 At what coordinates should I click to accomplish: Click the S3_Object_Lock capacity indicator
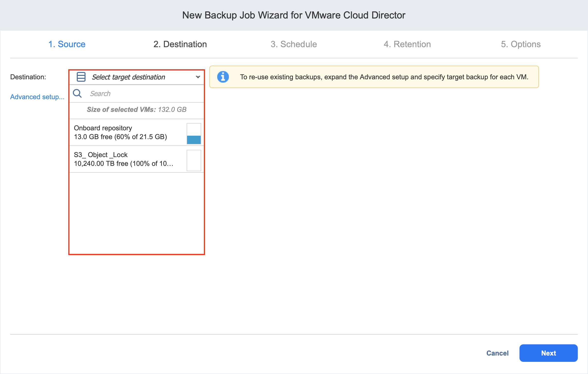pos(194,160)
